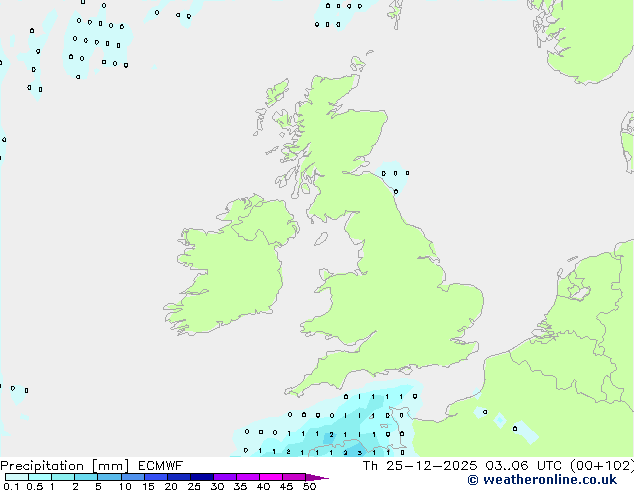Click the 1–2 mm legend color swatch
This screenshot has height=490, width=634.
(x=63, y=477)
